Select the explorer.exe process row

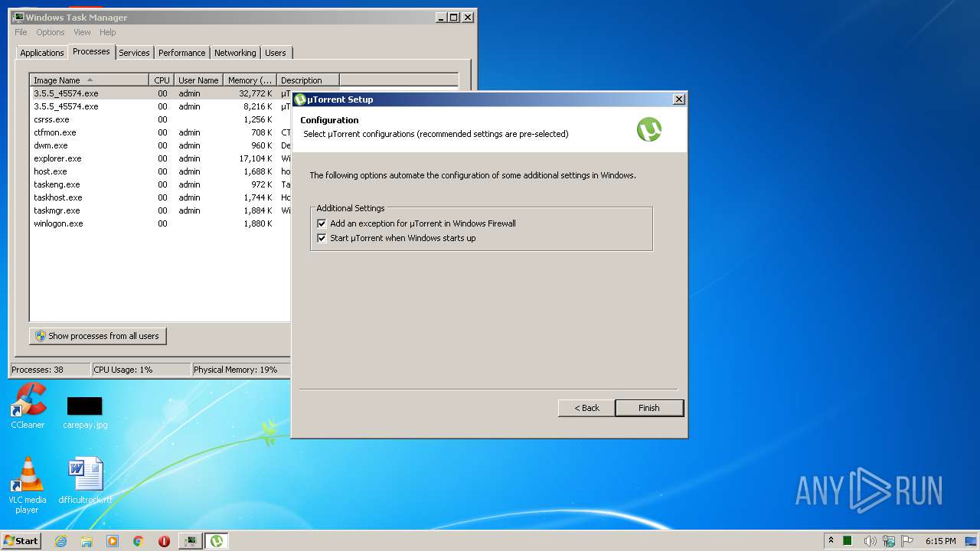click(161, 158)
